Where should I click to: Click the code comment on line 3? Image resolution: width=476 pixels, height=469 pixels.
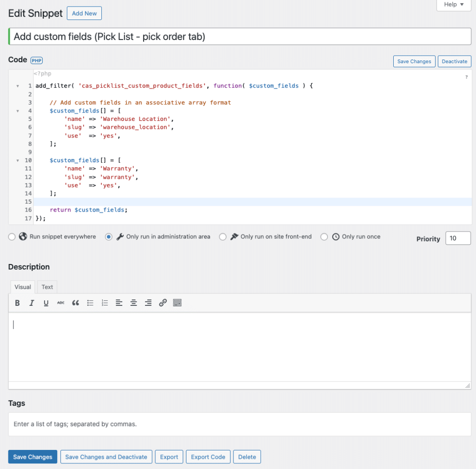(x=140, y=103)
